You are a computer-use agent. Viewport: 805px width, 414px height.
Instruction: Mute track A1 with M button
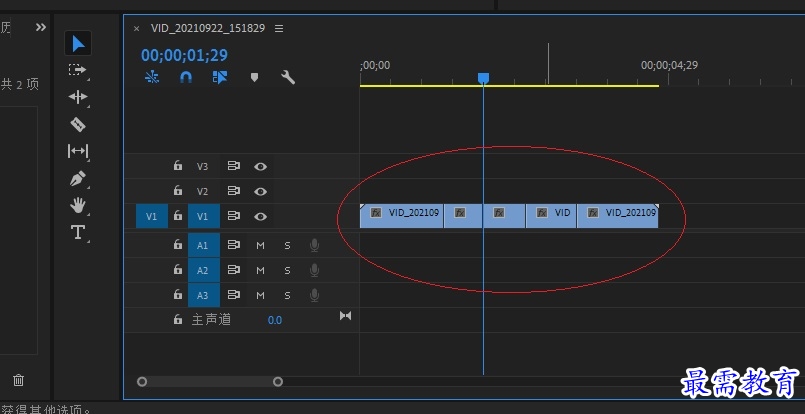pos(260,246)
